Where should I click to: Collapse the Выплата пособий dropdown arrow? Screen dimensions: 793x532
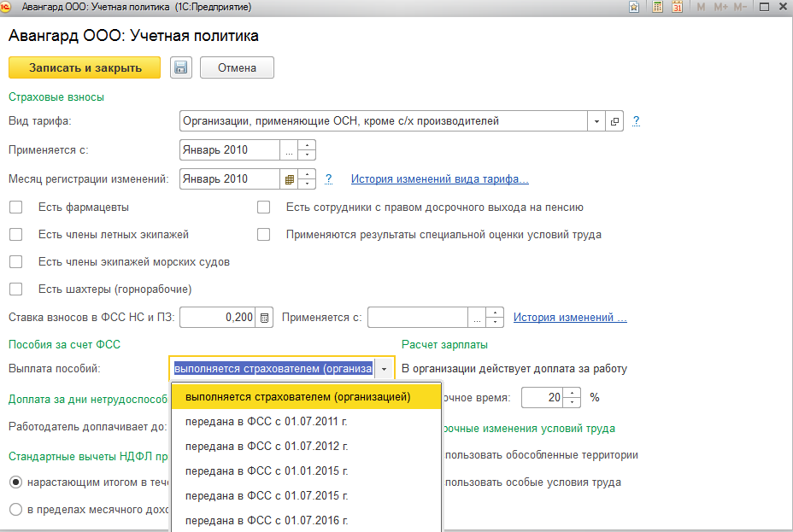pyautogui.click(x=385, y=369)
